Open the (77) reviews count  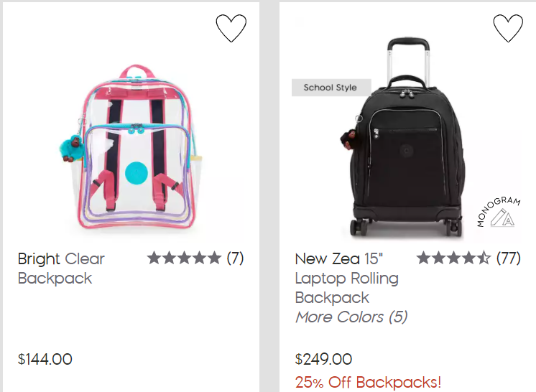click(x=508, y=258)
